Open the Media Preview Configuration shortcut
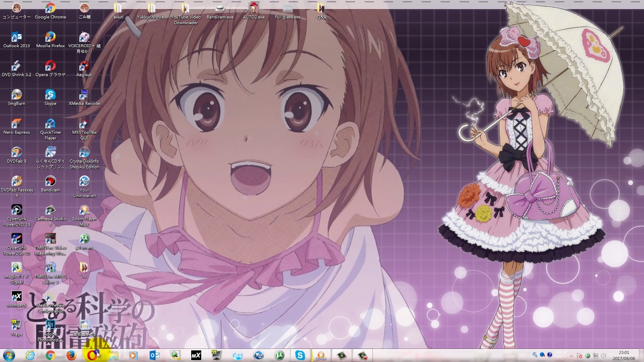 pyautogui.click(x=50, y=303)
